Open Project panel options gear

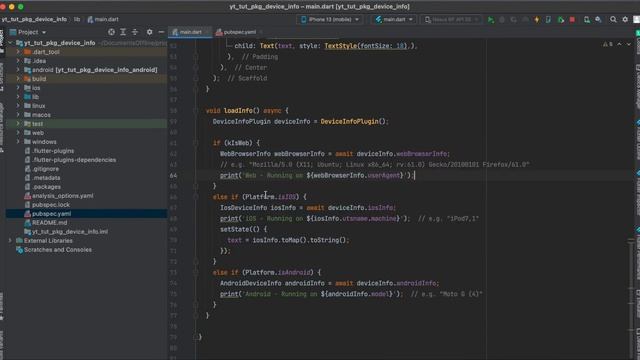(x=149, y=32)
